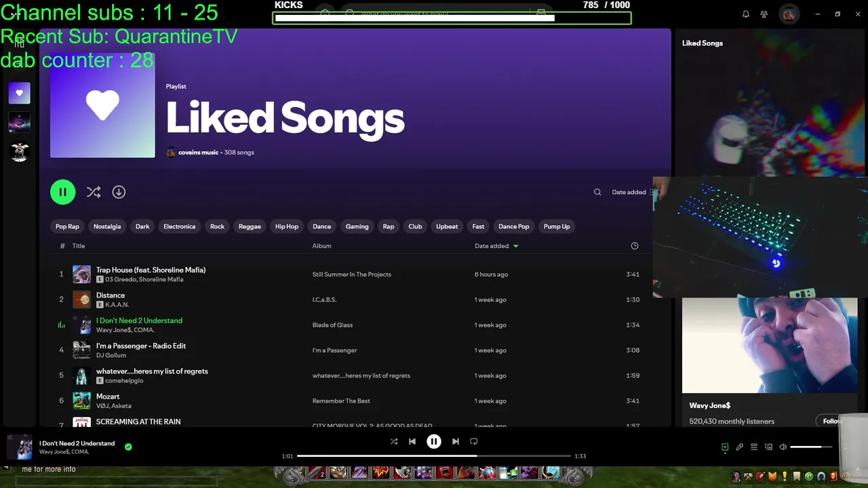Open the play queue icon

(x=754, y=447)
